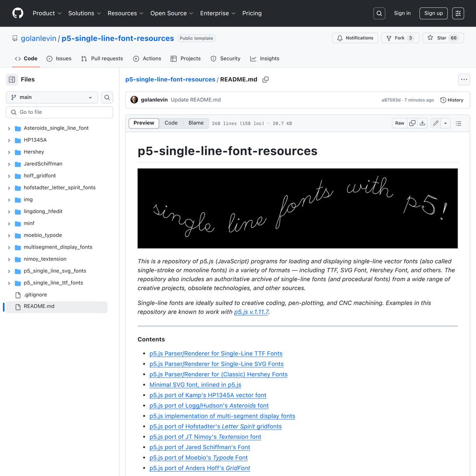476x476 pixels.
Task: Open the Product menu
Action: point(47,13)
